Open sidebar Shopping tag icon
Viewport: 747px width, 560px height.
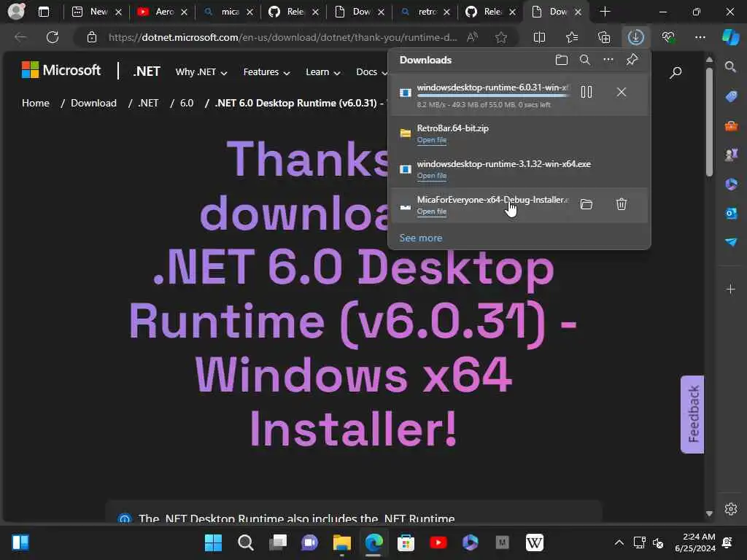(731, 96)
